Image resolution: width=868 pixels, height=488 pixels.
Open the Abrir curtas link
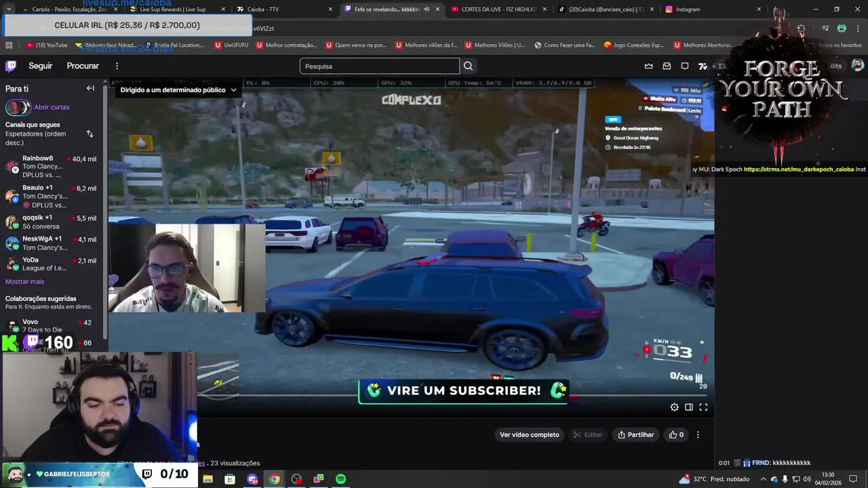(x=52, y=107)
